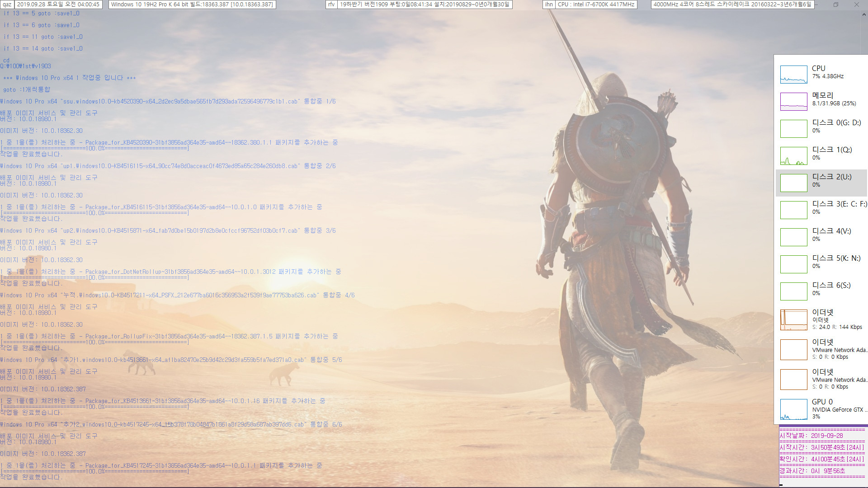This screenshot has height=488, width=868.
Task: Click the VMware Network Adapter graph
Action: [x=793, y=348]
